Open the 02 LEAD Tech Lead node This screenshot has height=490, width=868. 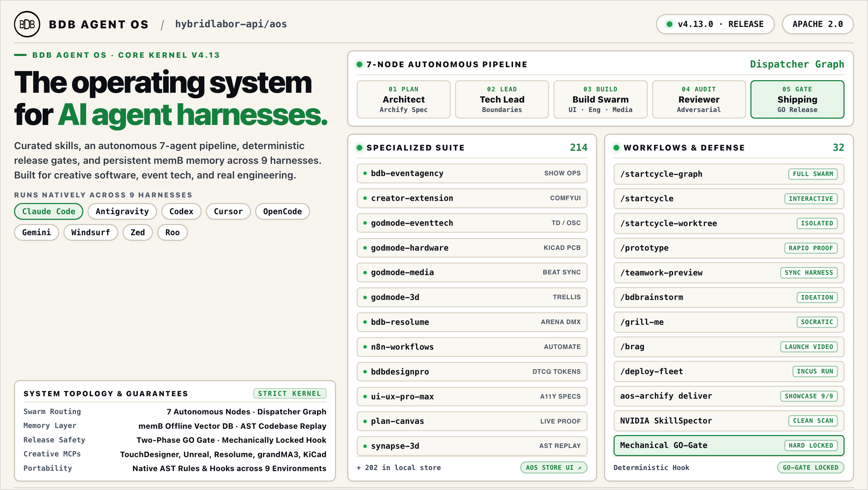[502, 99]
